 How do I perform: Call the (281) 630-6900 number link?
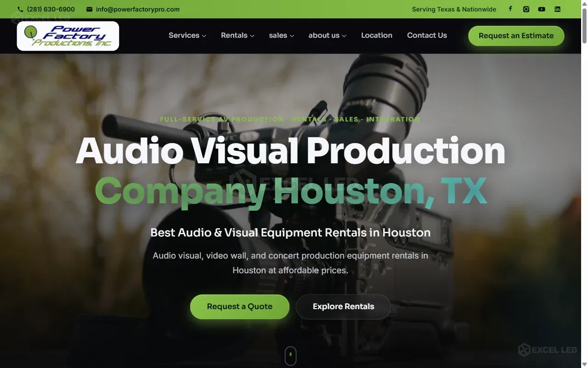(x=51, y=9)
